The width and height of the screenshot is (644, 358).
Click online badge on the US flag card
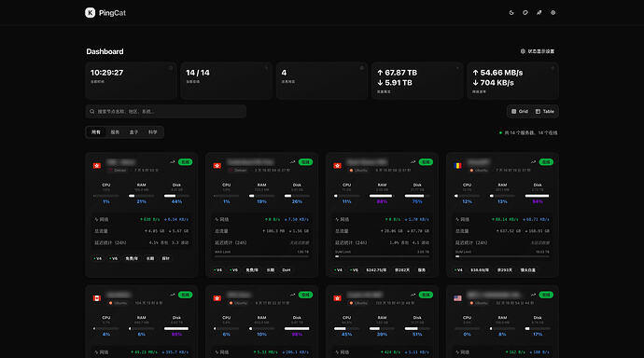[546, 295]
